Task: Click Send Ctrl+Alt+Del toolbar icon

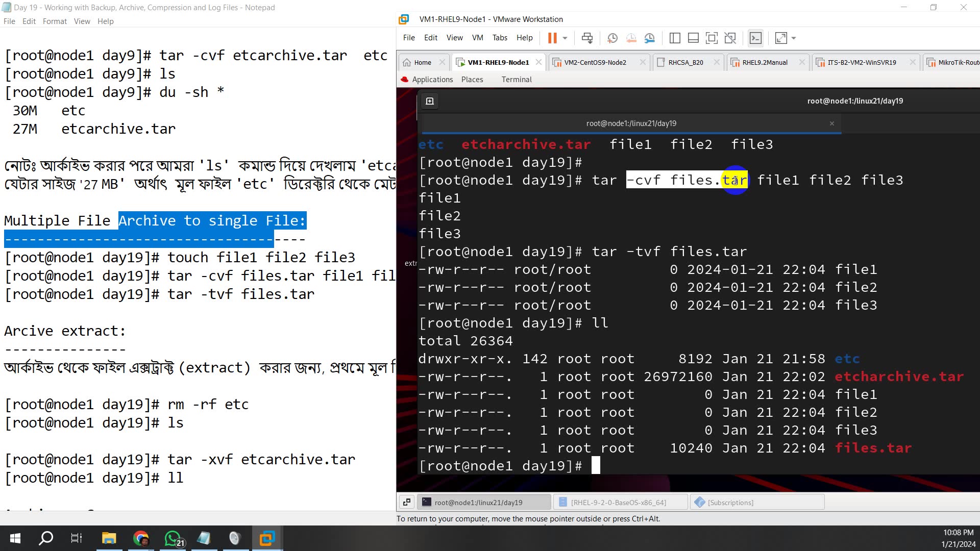Action: 587,38
